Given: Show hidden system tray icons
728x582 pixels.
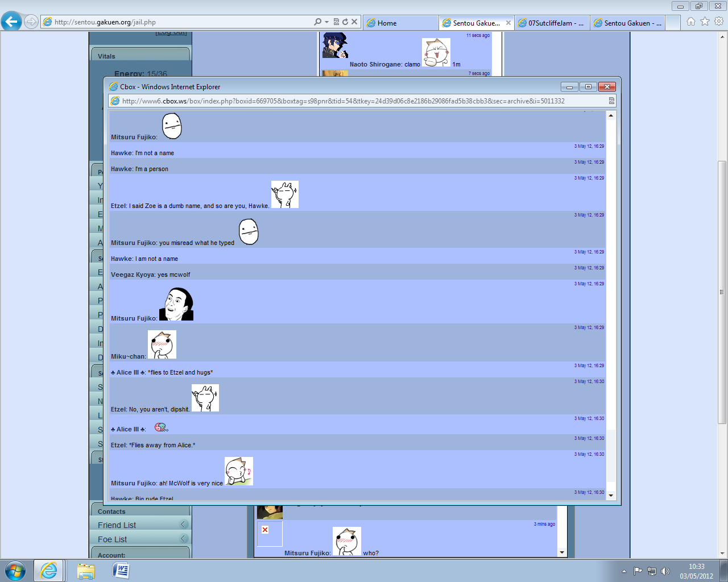Looking at the screenshot, I should [624, 571].
